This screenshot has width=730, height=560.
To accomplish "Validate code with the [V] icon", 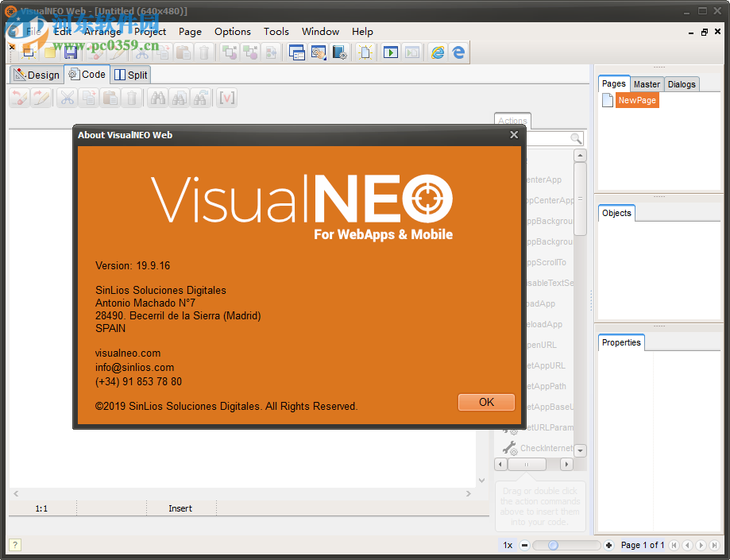I will coord(228,97).
